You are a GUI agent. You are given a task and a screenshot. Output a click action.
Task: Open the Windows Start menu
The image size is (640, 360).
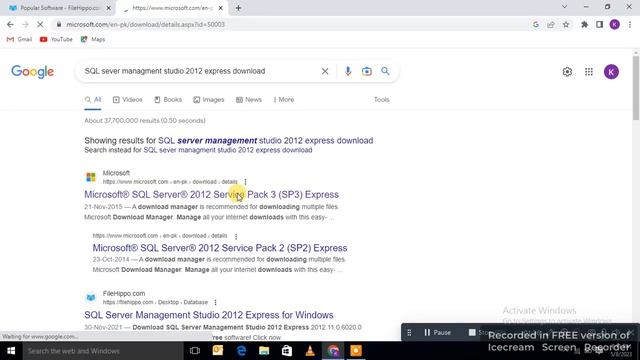[11, 351]
